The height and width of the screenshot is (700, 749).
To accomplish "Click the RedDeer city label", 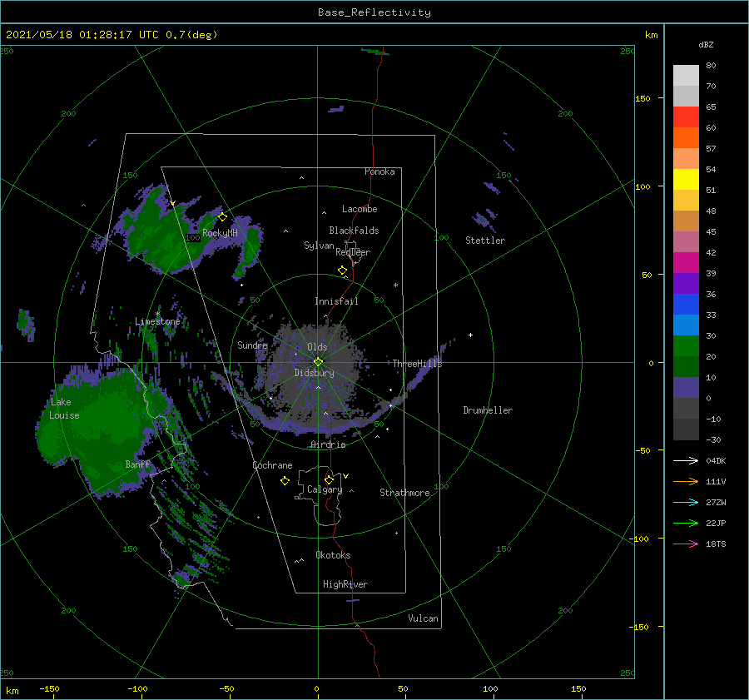I will 353,252.
